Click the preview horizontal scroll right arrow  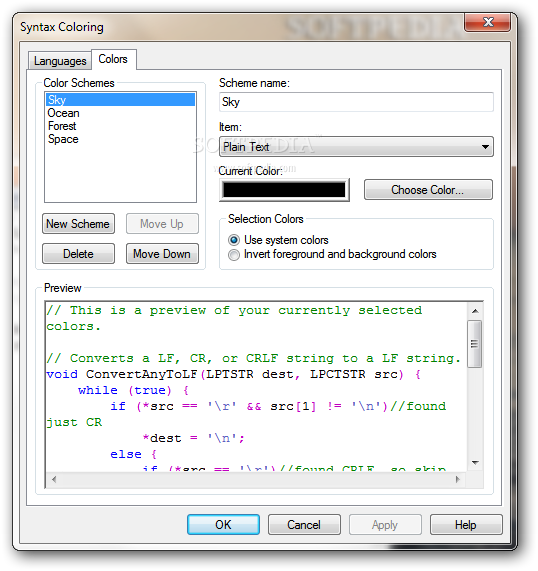tap(458, 479)
